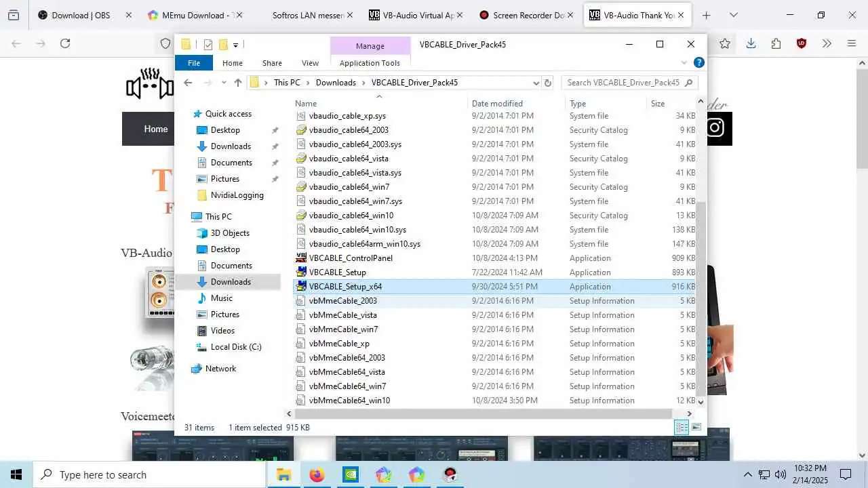Open new Firefox tab button
This screenshot has height=488, width=868.
706,15
